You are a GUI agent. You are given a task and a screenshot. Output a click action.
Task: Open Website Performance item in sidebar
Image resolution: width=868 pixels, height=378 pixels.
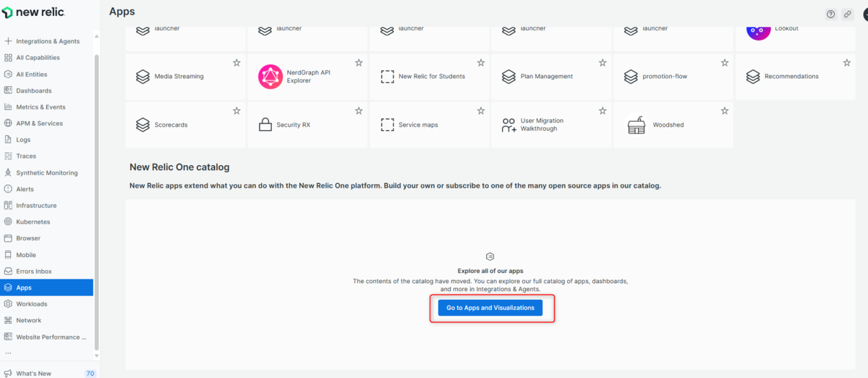point(47,337)
